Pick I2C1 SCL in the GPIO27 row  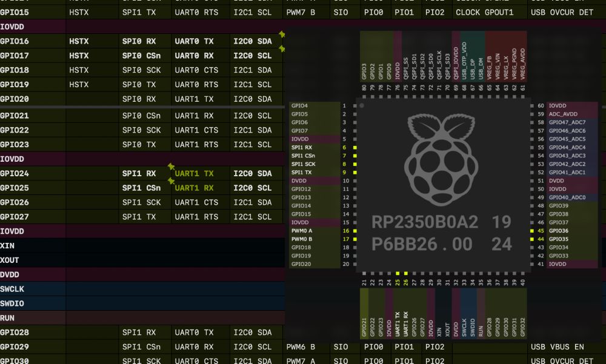pyautogui.click(x=252, y=217)
